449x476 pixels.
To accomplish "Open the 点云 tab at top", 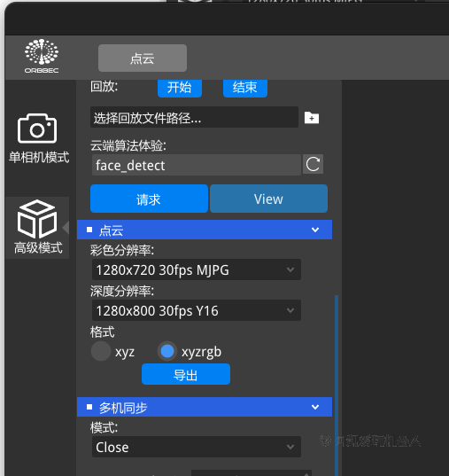I will pyautogui.click(x=143, y=58).
